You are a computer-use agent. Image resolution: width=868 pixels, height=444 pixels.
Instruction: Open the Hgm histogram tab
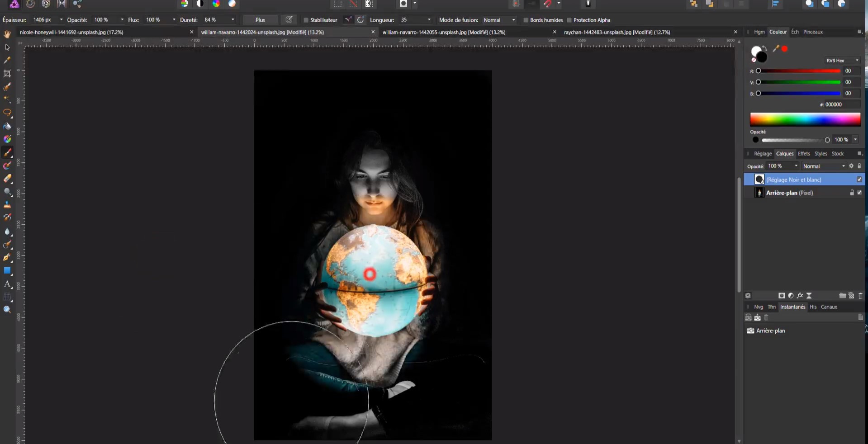pyautogui.click(x=759, y=32)
